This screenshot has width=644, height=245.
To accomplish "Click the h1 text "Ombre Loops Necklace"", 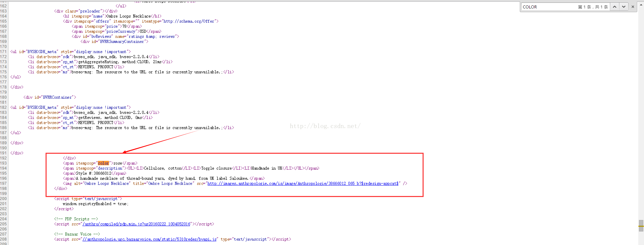I will point(129,16).
